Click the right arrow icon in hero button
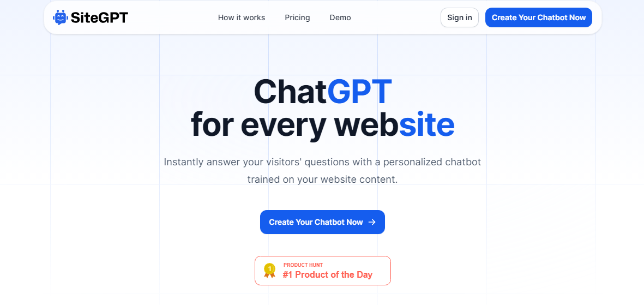Screen dimensions: 644x305 pos(372,222)
